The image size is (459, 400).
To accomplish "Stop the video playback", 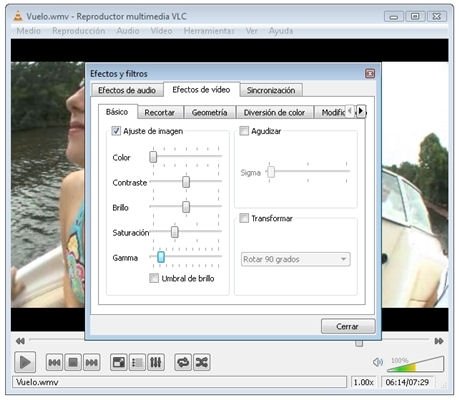I will pyautogui.click(x=73, y=362).
